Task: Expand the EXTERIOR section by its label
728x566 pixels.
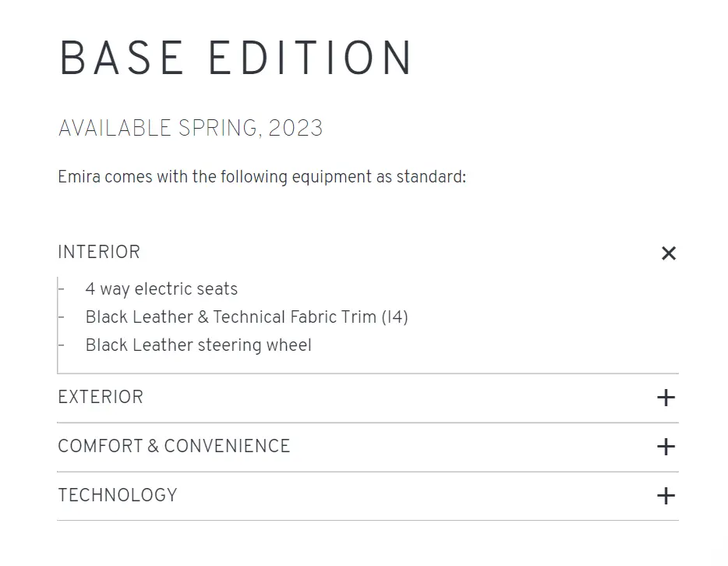Action: tap(101, 398)
